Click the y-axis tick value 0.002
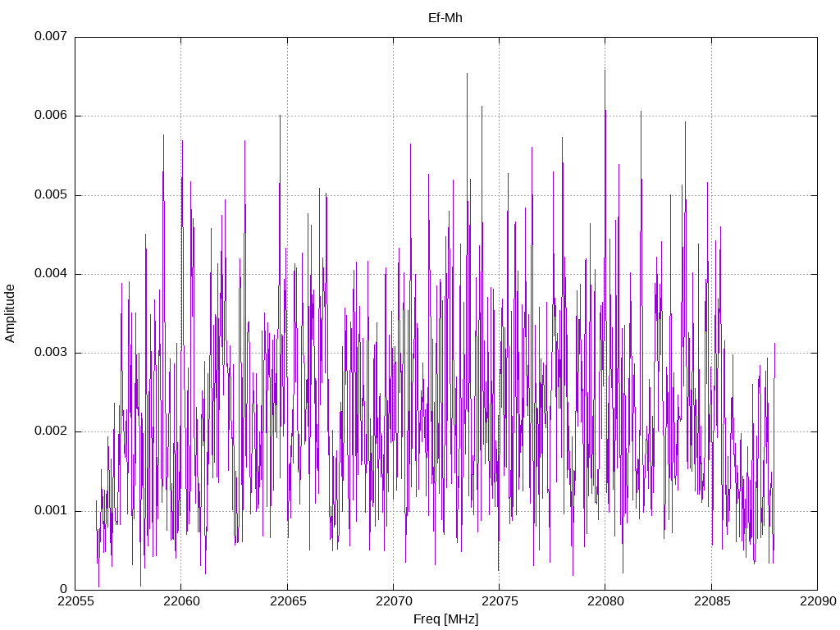Viewport: 840px width, 630px height. tap(51, 431)
